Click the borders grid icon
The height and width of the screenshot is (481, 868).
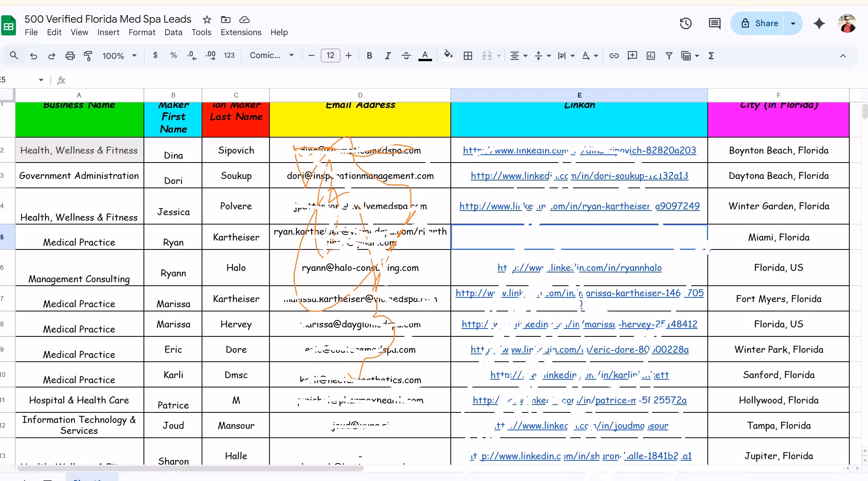pos(468,56)
